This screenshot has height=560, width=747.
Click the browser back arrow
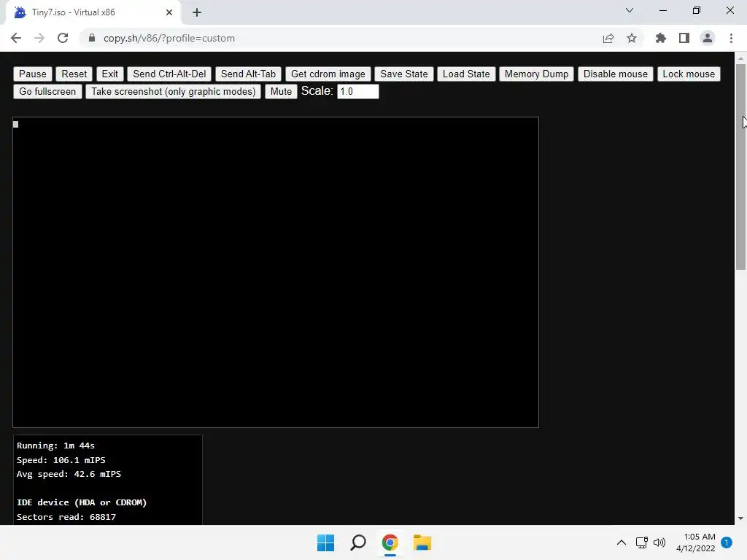click(x=16, y=38)
